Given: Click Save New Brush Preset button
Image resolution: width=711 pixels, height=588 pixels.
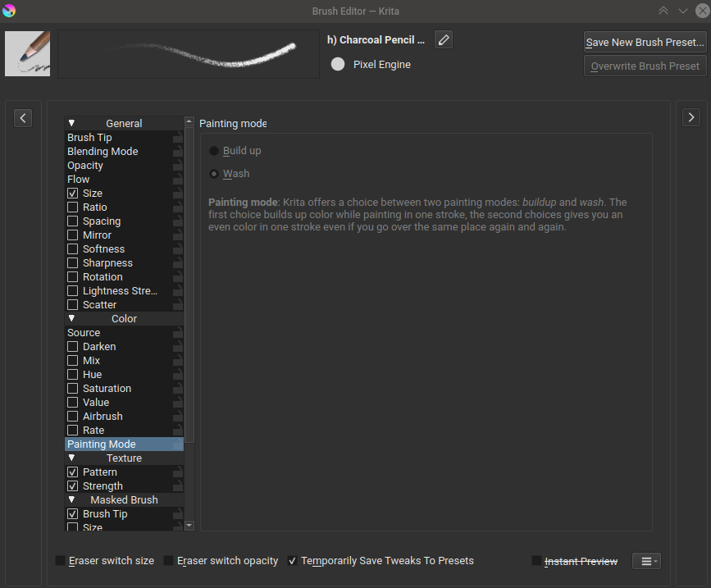Looking at the screenshot, I should [645, 42].
